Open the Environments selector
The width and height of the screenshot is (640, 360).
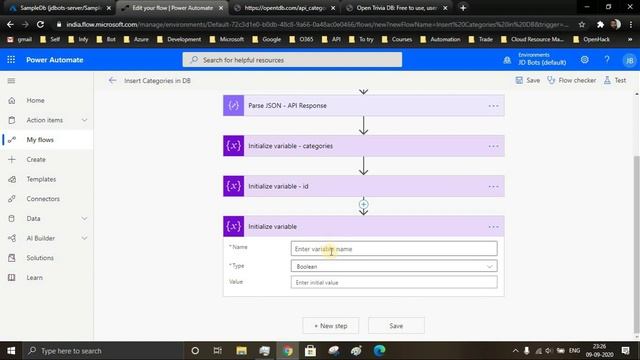(x=542, y=59)
